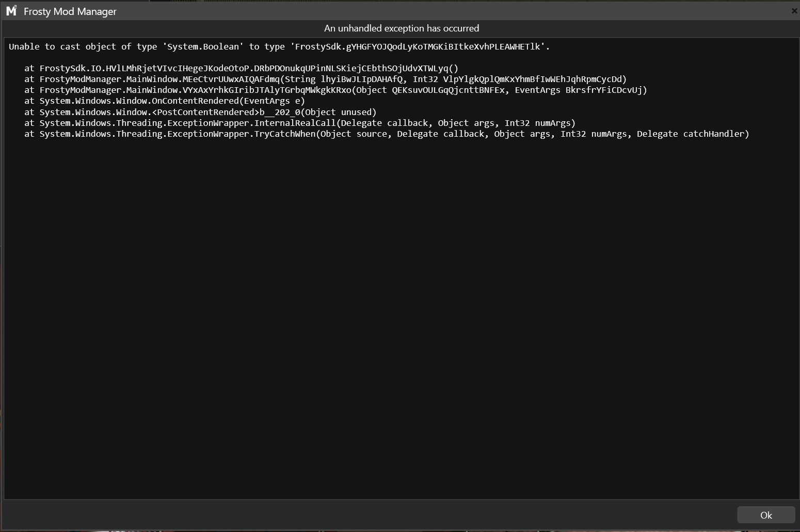Click the 'FrostySdk.gYHGFYOJQodLyKoTMGKiBItkeXvhPLEAWHETlk' type name
800x532 pixels.
click(x=420, y=47)
